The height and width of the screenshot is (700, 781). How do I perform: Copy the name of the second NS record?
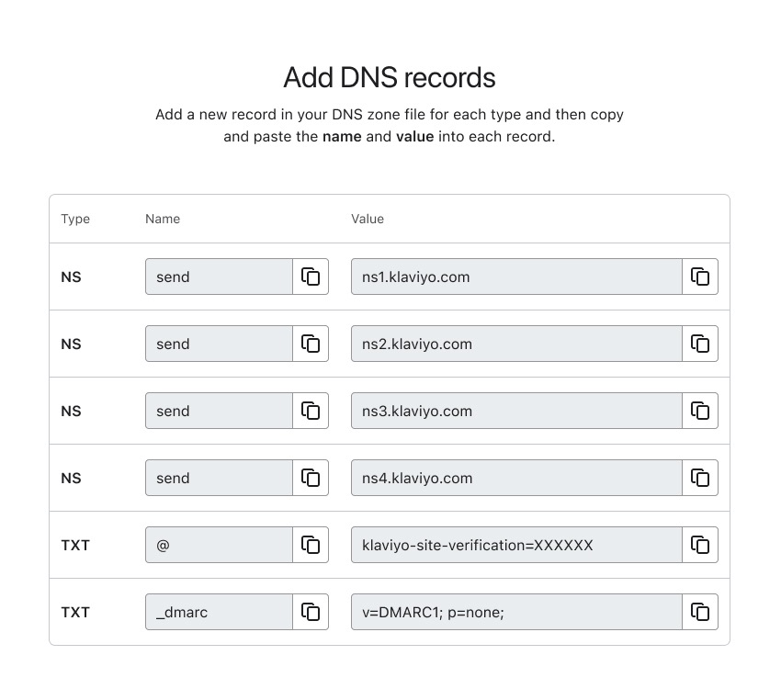pos(311,344)
